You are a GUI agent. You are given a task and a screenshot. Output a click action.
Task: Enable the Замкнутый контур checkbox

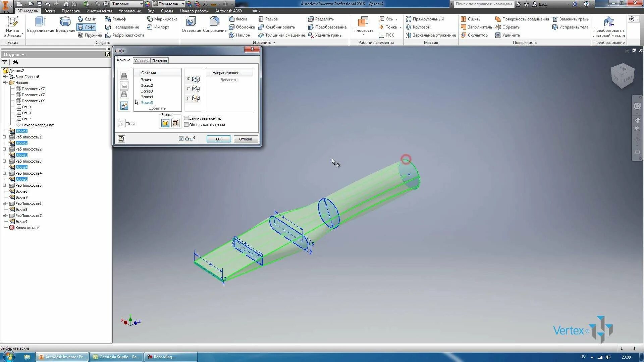pos(186,118)
